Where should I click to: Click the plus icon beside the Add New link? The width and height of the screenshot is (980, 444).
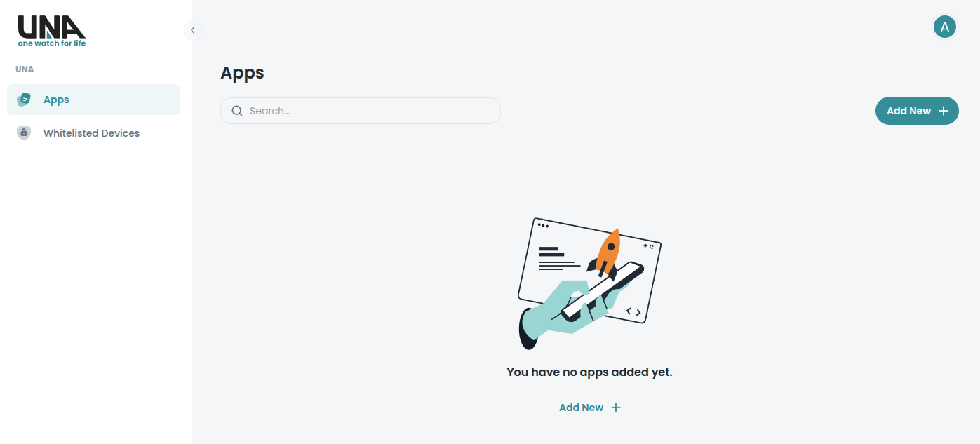tap(616, 408)
